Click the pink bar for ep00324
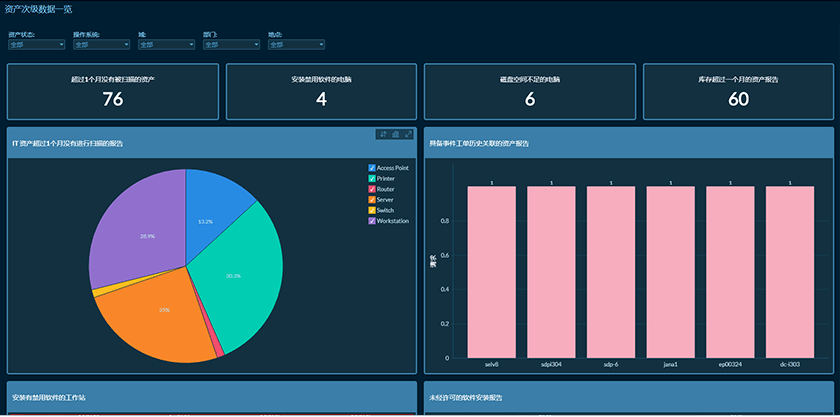The height and width of the screenshot is (417, 840). (x=730, y=272)
